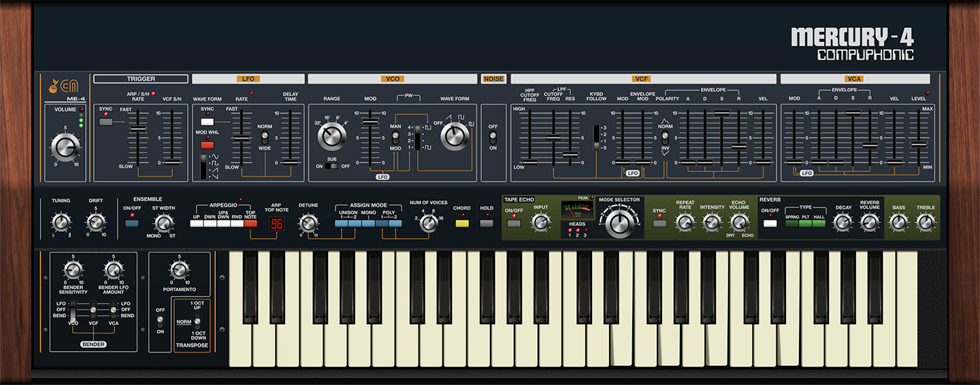Click the Bender LFO Amount knob

[113, 271]
